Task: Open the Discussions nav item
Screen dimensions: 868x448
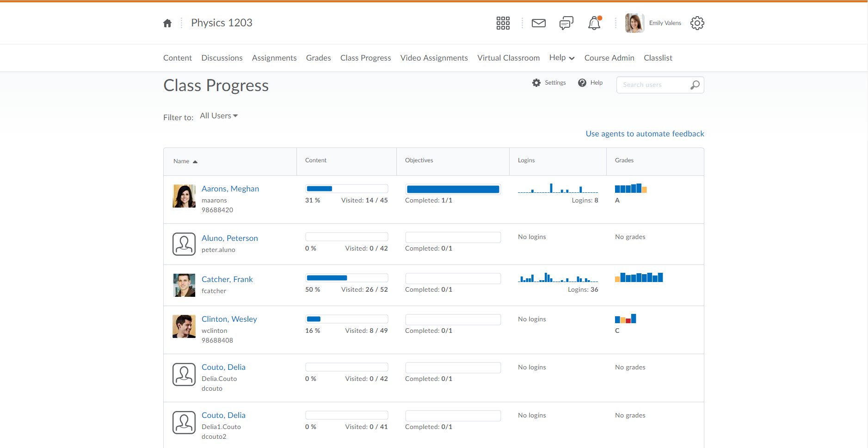Action: point(222,58)
